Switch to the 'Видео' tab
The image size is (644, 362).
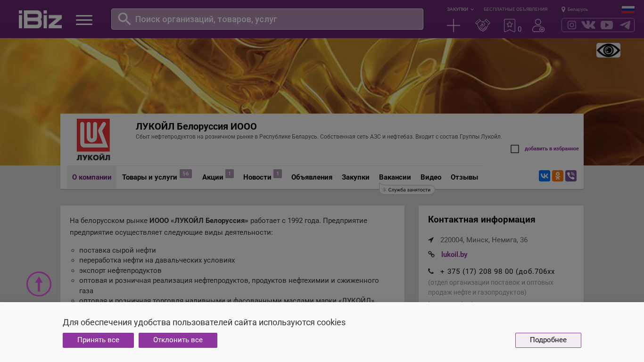coord(431,177)
